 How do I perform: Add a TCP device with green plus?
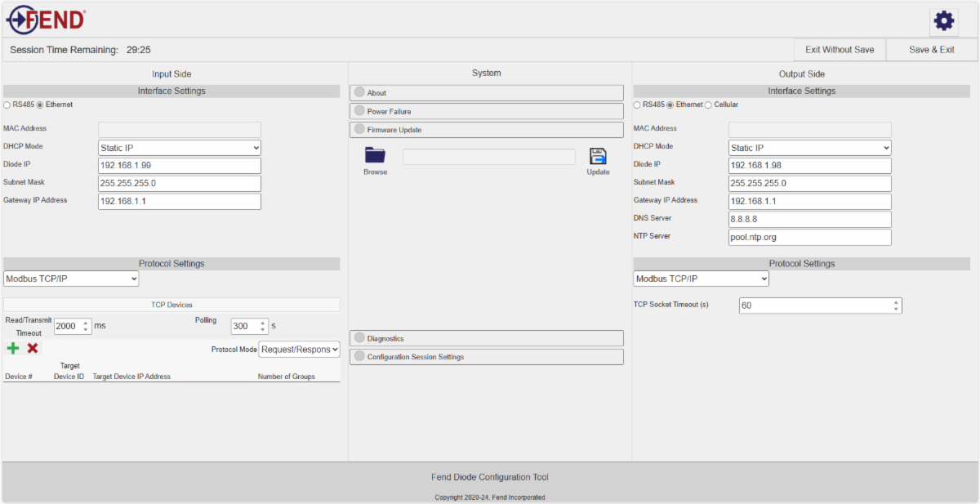[13, 349]
